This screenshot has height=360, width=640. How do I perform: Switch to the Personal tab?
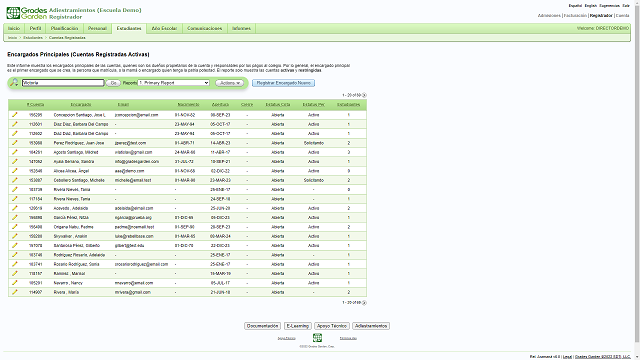point(97,29)
